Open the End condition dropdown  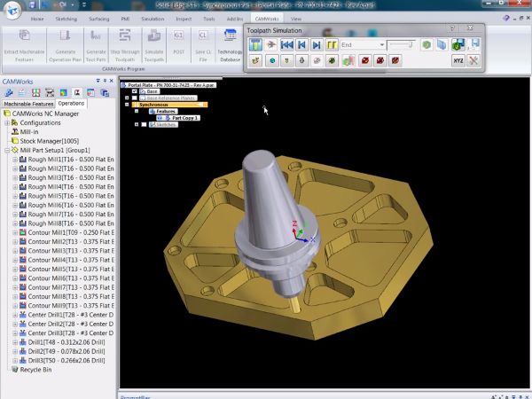(x=381, y=44)
